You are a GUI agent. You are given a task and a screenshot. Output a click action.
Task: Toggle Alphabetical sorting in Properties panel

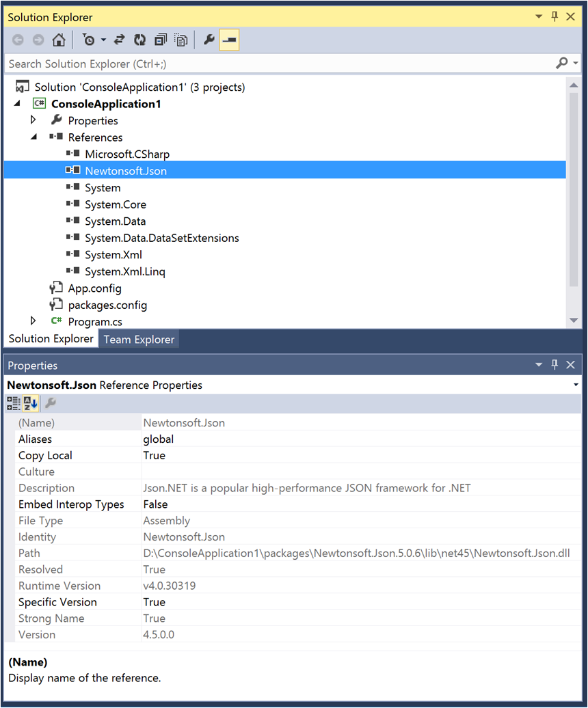pos(31,403)
